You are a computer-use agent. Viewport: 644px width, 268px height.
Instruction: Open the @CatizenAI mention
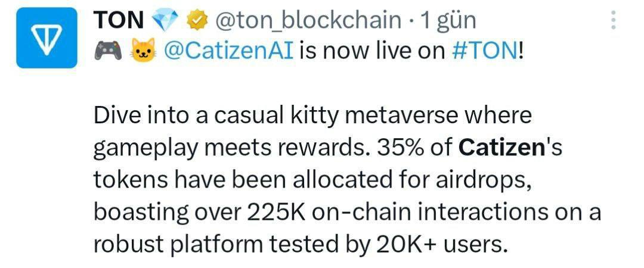click(x=229, y=50)
